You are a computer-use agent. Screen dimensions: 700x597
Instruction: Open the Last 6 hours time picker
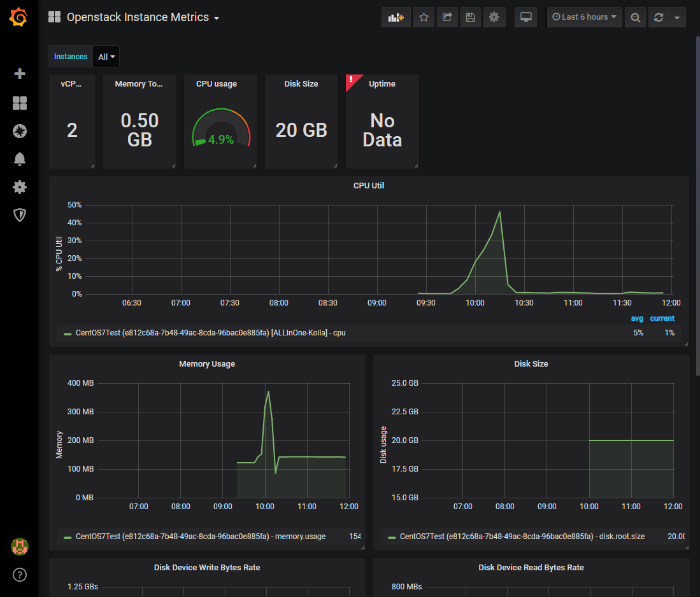[584, 17]
